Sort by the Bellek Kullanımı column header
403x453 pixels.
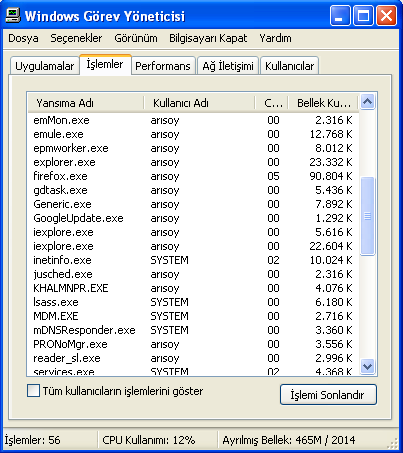point(323,103)
